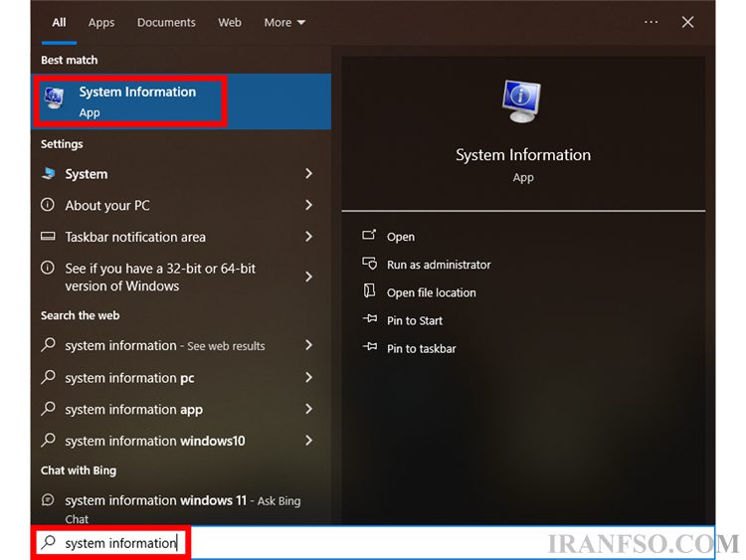Click search icon beside 'See web results'
The height and width of the screenshot is (560, 746).
click(x=48, y=344)
